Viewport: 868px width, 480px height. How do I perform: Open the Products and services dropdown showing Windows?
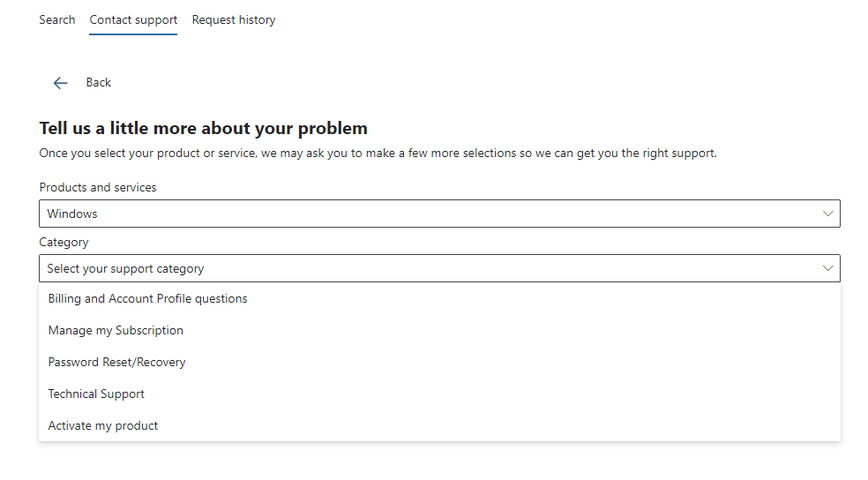coord(439,214)
